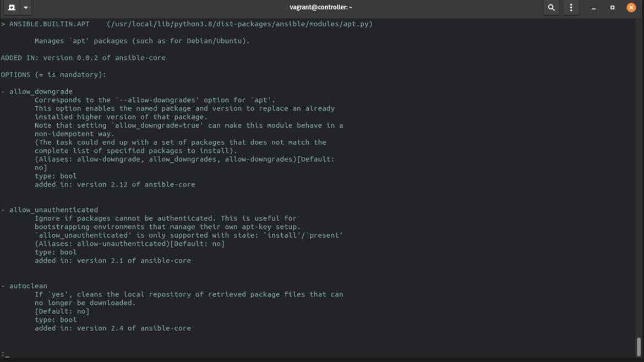Close the terminal window
644x362 pixels.
click(631, 8)
